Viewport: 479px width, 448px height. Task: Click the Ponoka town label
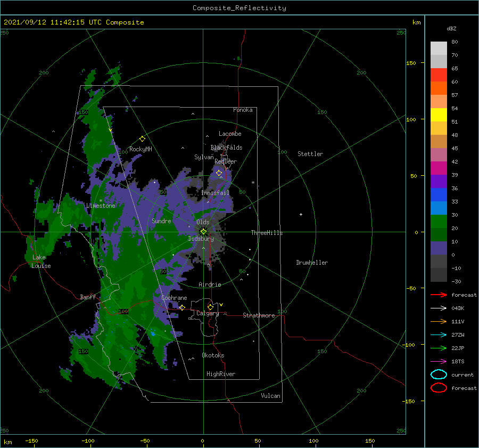(243, 110)
